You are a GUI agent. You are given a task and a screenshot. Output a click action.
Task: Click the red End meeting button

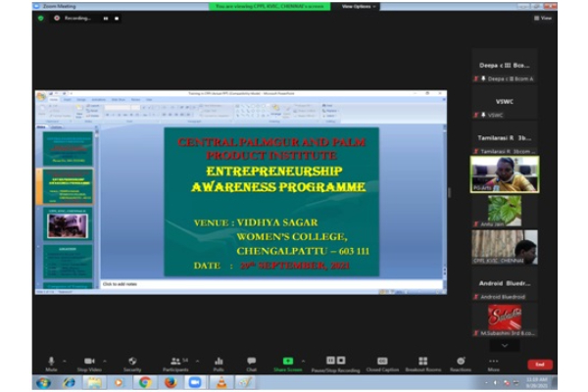(x=540, y=364)
